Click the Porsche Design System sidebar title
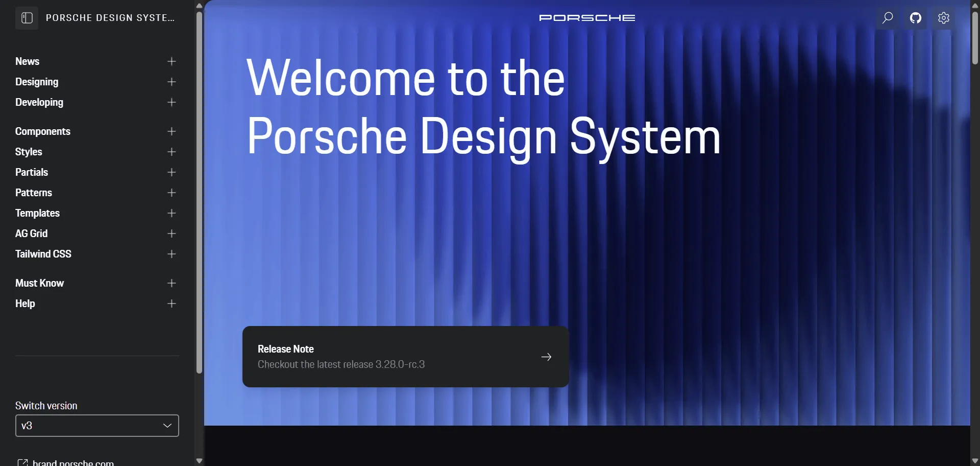The width and height of the screenshot is (980, 466). (110, 18)
